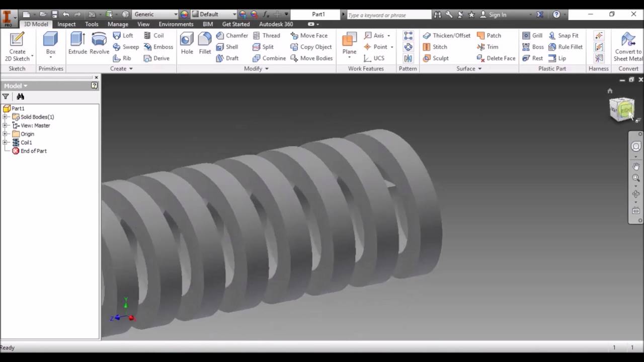Open the Autodesk 360 tab

(276, 24)
